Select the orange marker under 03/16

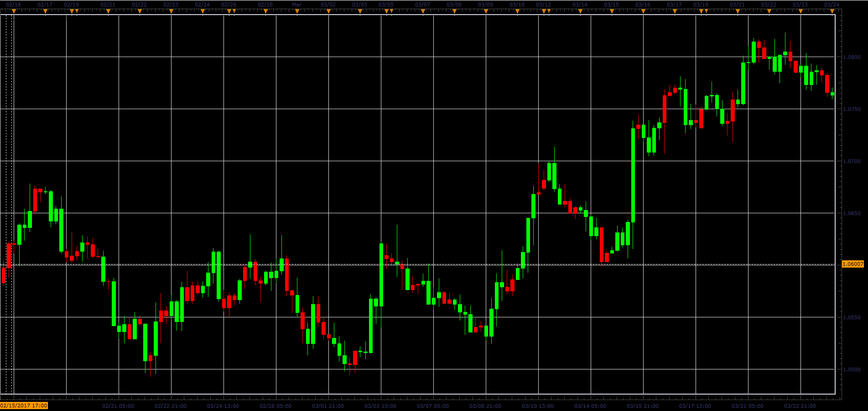643,12
